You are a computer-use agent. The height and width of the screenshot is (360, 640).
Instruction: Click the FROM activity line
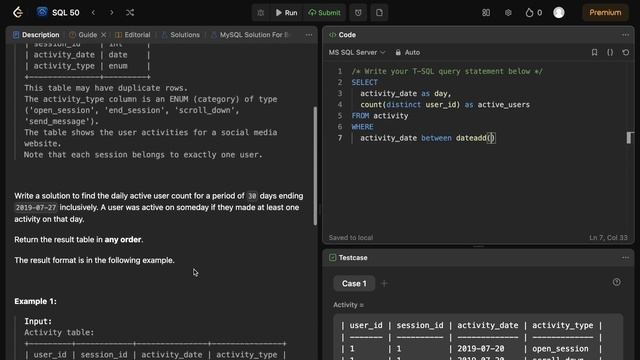[x=380, y=116]
